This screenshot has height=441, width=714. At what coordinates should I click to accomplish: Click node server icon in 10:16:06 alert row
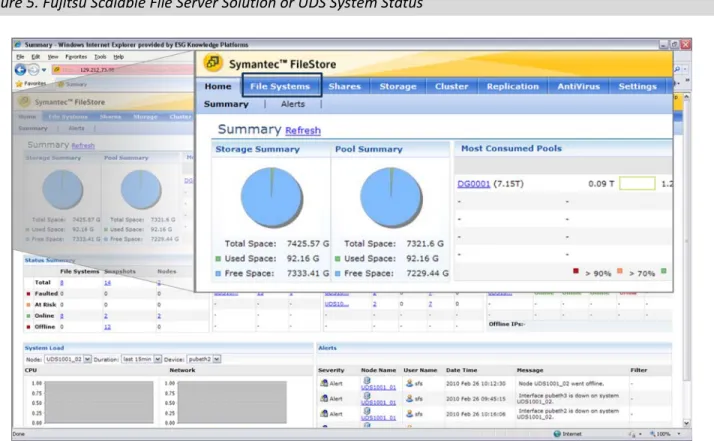tap(367, 411)
